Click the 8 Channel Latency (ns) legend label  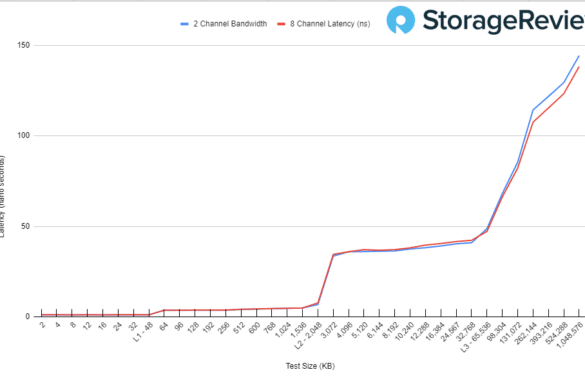tap(330, 24)
